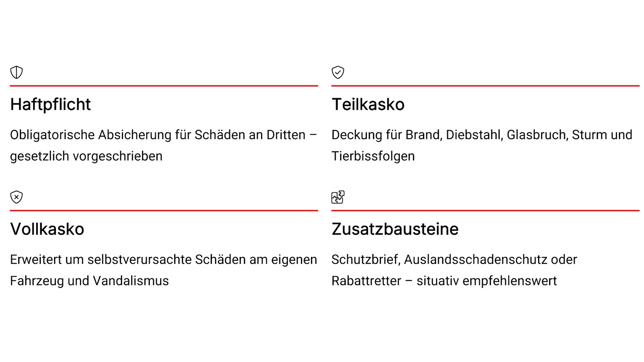Viewport: 644px width, 362px height.
Task: Click the red divider line above Vollkasko
Action: [164, 210]
